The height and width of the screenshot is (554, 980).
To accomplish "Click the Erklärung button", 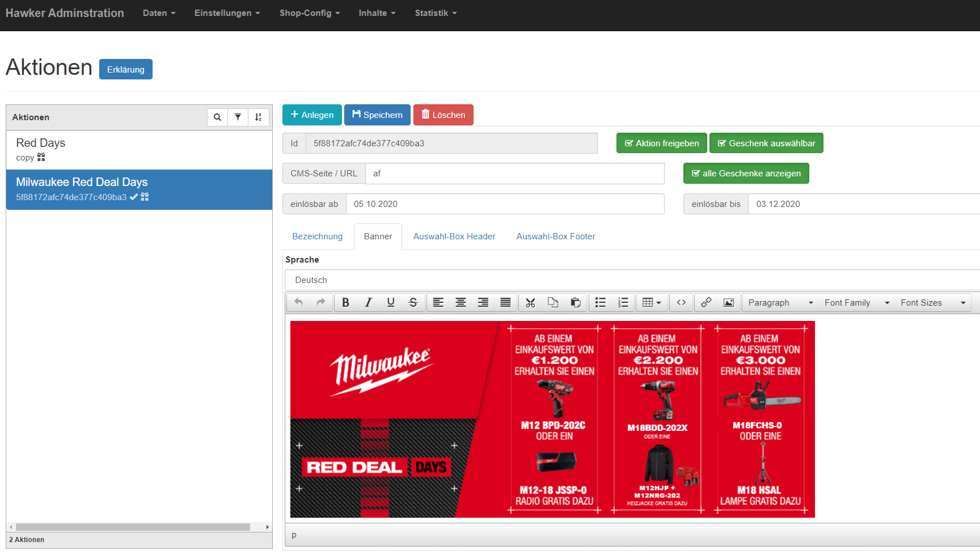I will coord(126,69).
